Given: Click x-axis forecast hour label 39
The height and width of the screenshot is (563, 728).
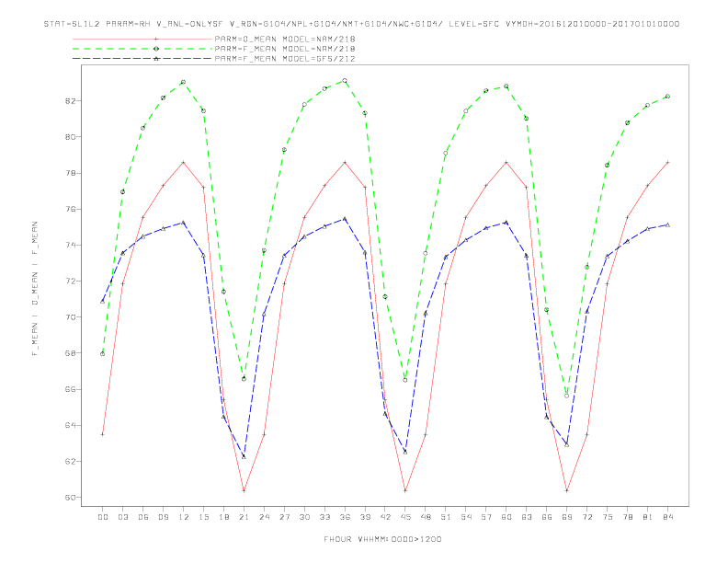Looking at the screenshot, I should (365, 517).
